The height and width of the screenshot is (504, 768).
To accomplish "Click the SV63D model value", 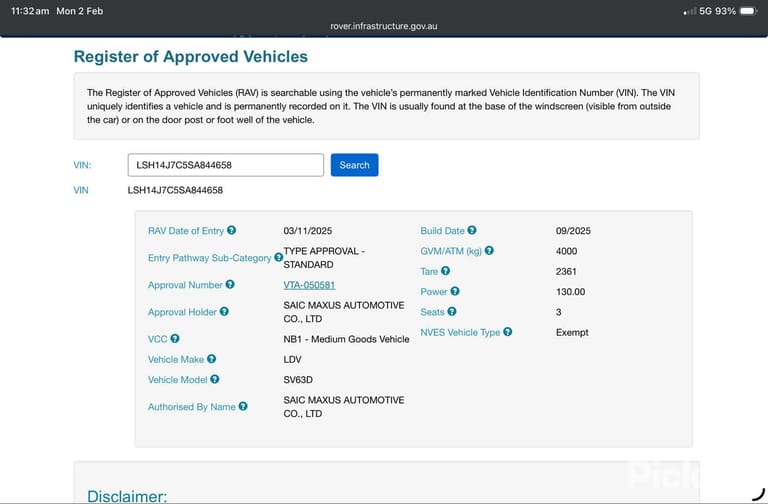I will click(298, 380).
